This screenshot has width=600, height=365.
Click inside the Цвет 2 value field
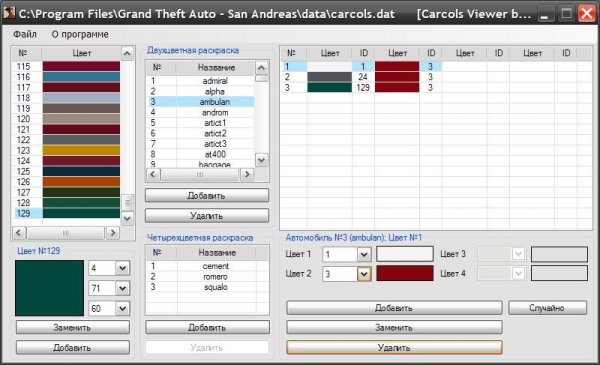coord(340,274)
